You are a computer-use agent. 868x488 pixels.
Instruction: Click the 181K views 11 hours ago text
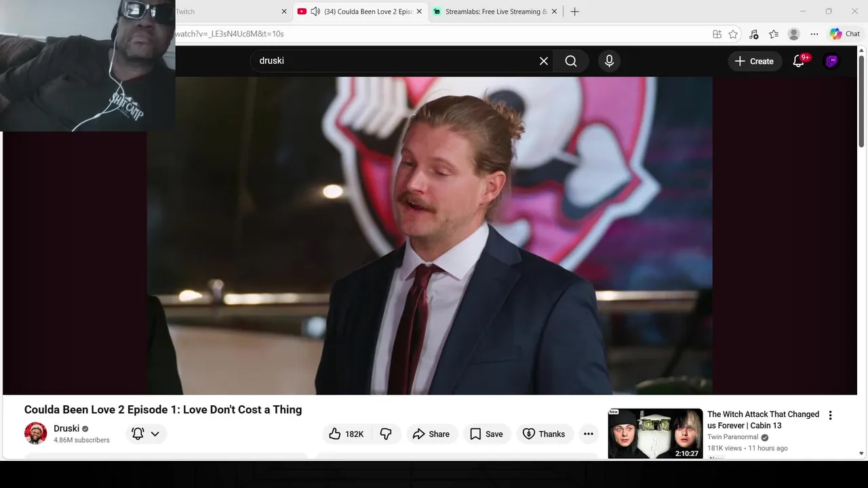pos(747,448)
